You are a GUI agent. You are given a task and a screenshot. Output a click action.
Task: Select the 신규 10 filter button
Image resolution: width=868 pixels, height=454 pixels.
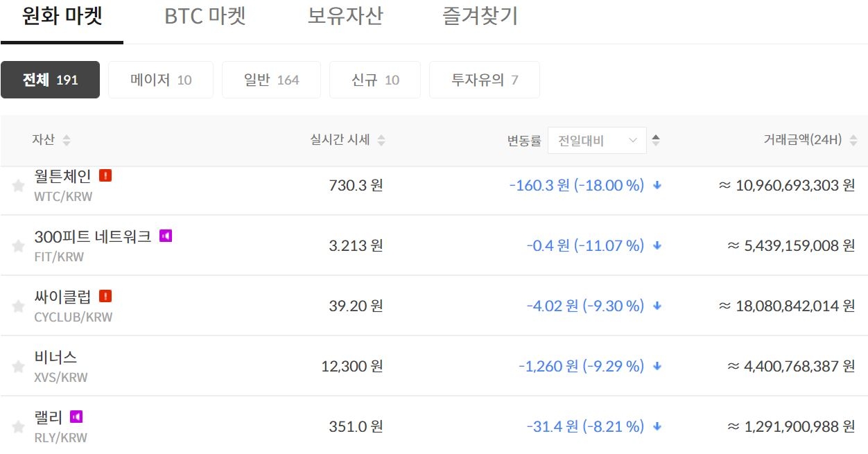point(375,80)
